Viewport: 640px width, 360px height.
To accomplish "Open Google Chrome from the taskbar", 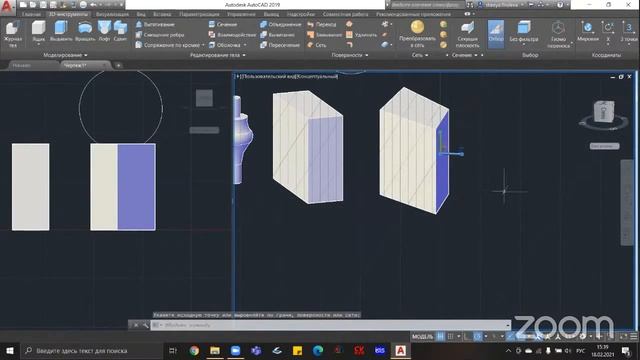I will point(194,351).
